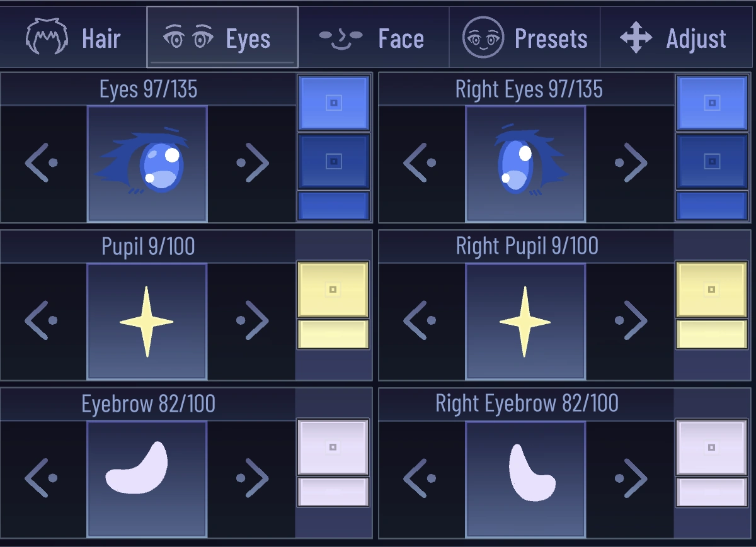The width and height of the screenshot is (756, 547).
Task: Click the left eye preview thumbnail
Action: tap(147, 164)
